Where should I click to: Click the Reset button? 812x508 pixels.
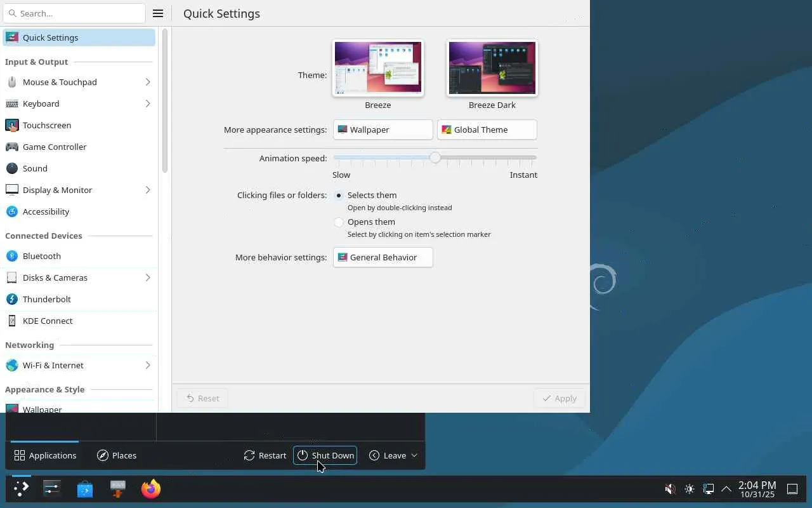pyautogui.click(x=202, y=398)
